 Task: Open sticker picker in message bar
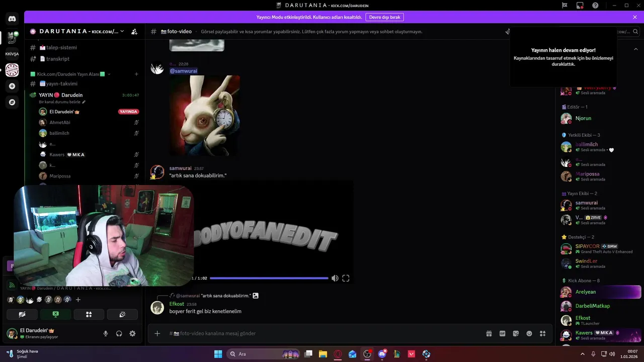click(x=516, y=333)
